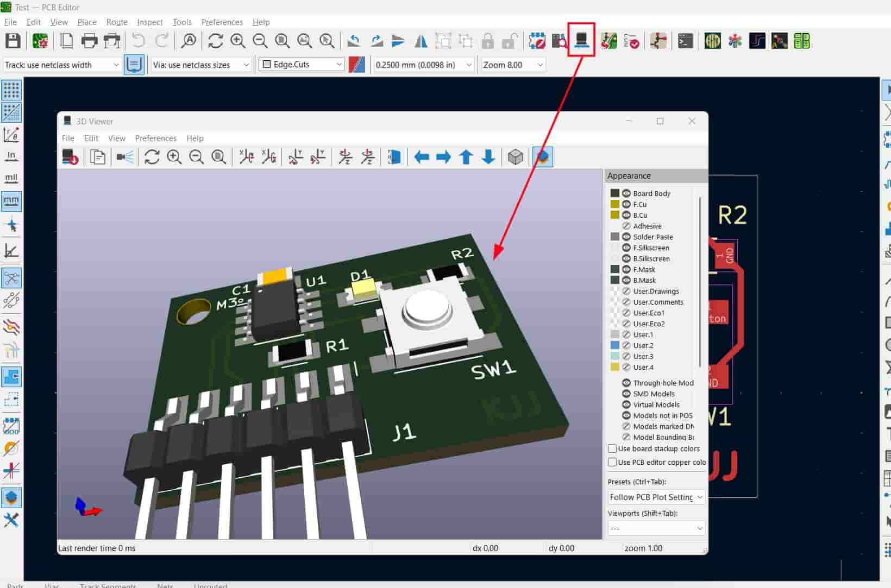
Task: Click the F.Mask color swatch
Action: coord(614,269)
